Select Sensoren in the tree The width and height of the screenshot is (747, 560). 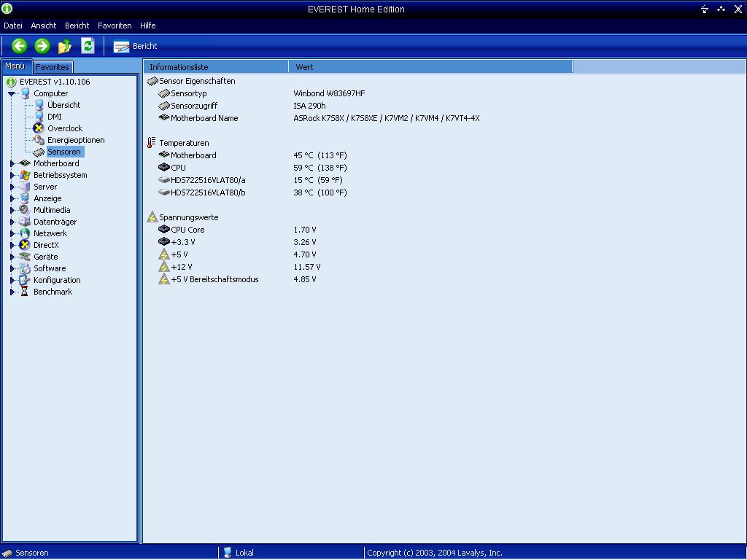(64, 152)
